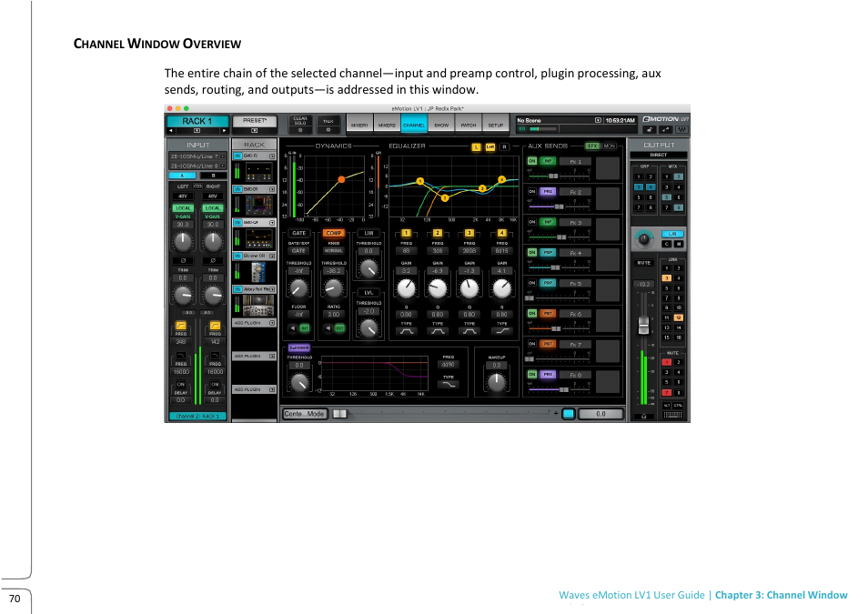The width and height of the screenshot is (868, 614).
Task: Toggle the DeEsser section button
Action: pos(299,347)
